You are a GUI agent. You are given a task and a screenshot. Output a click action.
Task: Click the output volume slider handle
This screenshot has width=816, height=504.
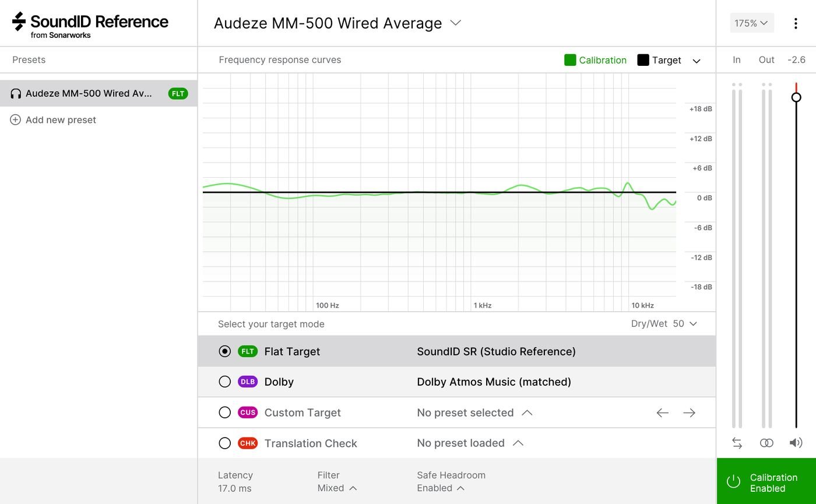pyautogui.click(x=796, y=97)
